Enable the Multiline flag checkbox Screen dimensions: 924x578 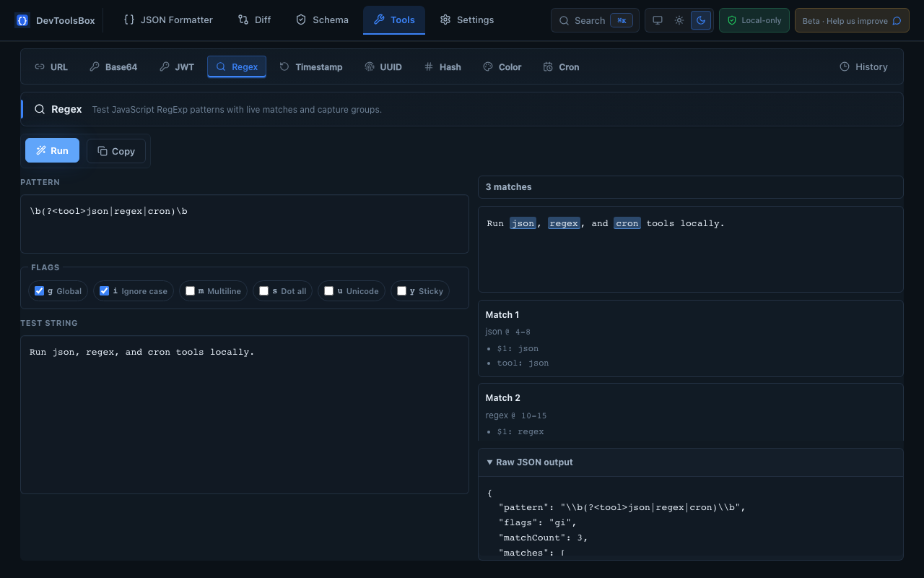191,291
